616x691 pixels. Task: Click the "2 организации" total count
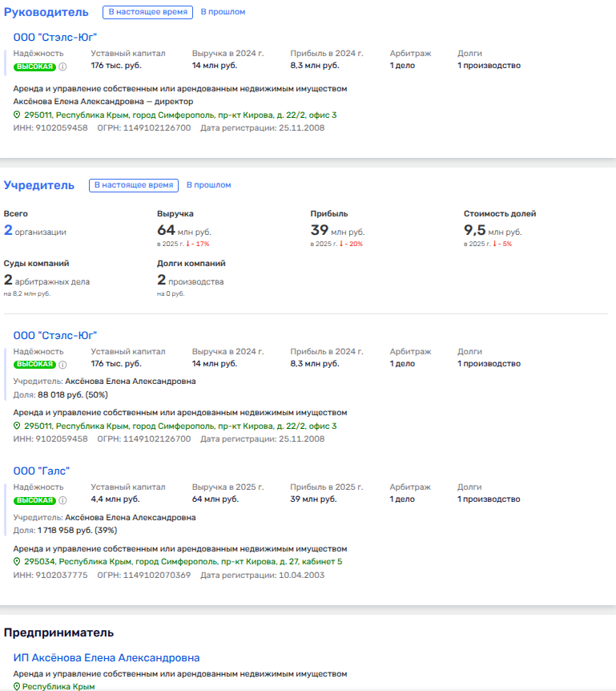pos(35,231)
